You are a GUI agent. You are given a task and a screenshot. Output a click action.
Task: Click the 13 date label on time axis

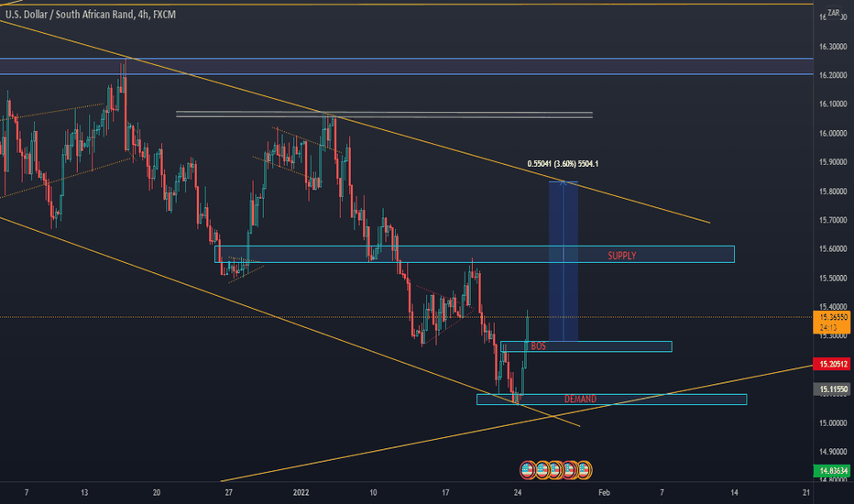tap(84, 493)
